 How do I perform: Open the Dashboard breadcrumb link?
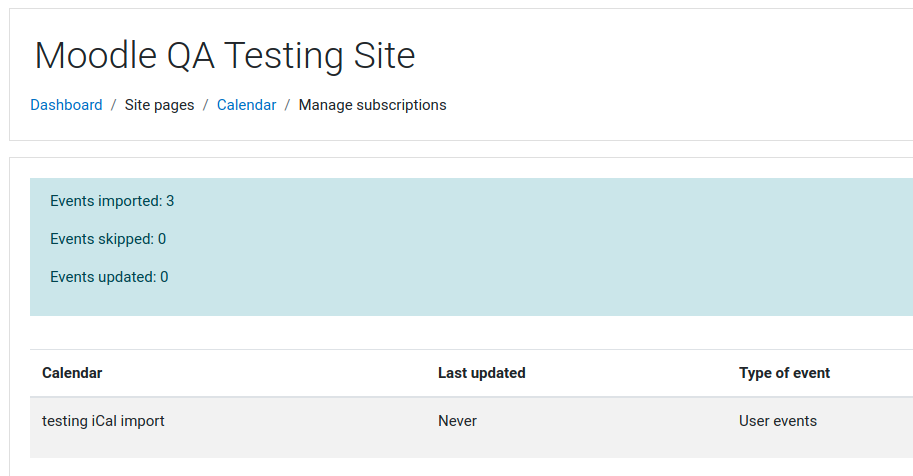coord(66,105)
